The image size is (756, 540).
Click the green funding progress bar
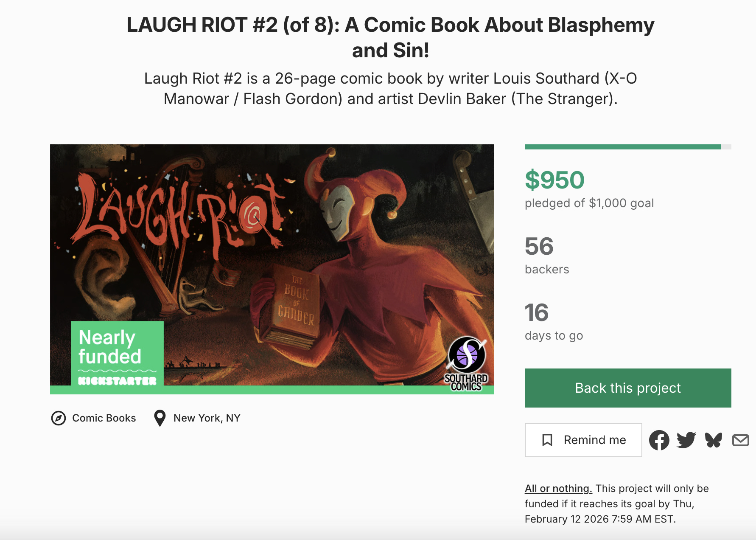click(623, 147)
